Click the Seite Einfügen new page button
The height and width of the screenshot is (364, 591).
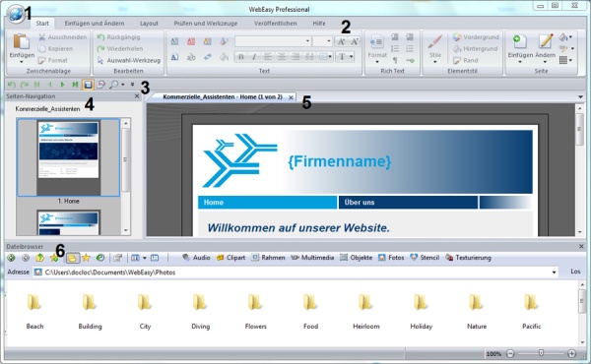(520, 46)
